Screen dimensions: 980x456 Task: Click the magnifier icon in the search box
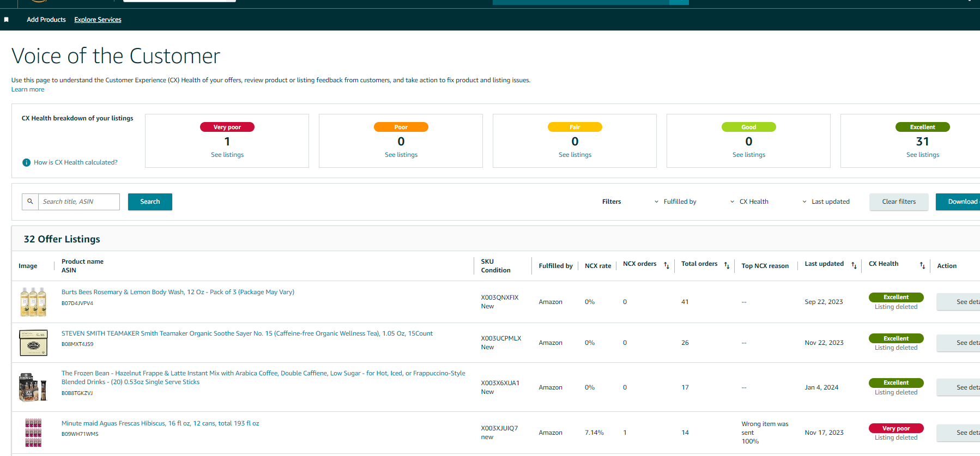[x=30, y=202]
